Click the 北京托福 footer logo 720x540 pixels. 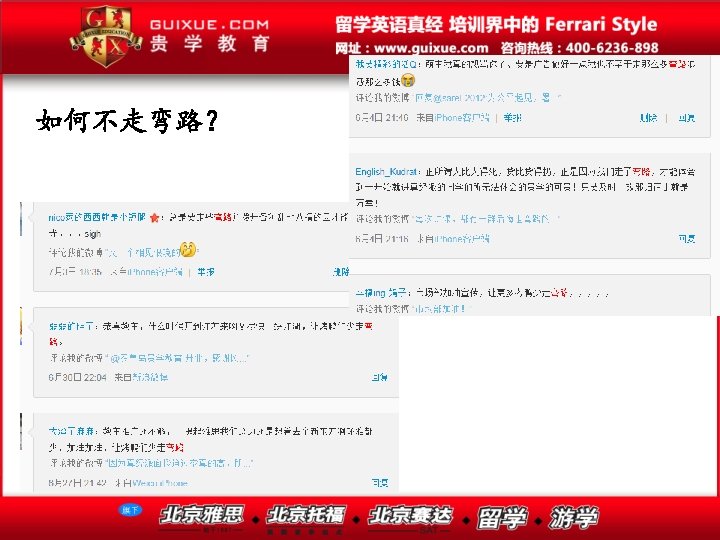305,515
